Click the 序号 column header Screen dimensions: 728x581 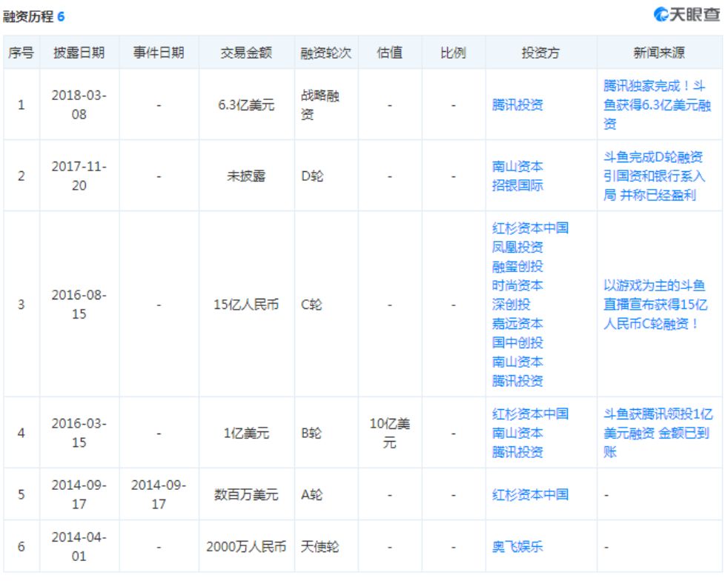(21, 53)
